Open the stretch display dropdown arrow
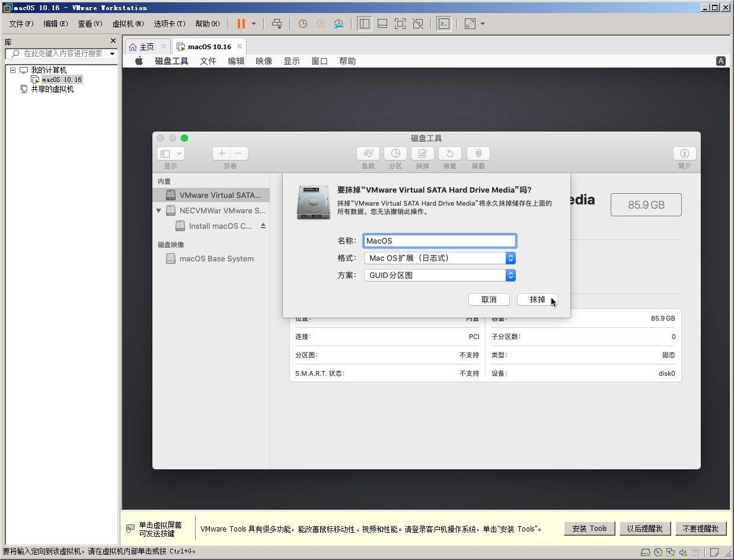 483,24
